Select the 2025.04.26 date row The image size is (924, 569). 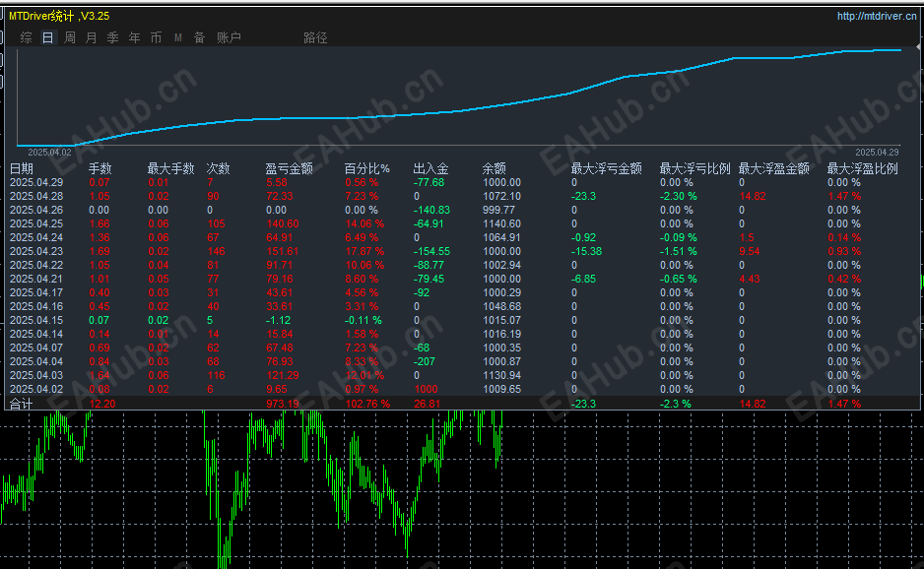point(35,210)
